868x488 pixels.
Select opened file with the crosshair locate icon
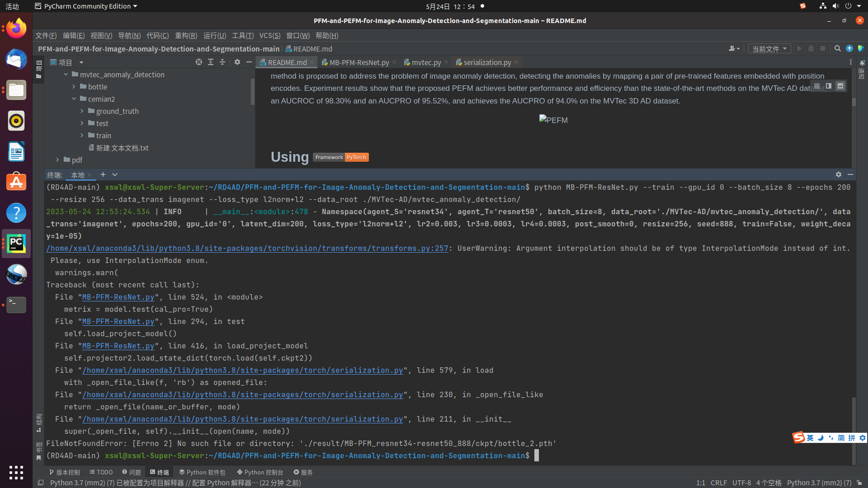[199, 62]
